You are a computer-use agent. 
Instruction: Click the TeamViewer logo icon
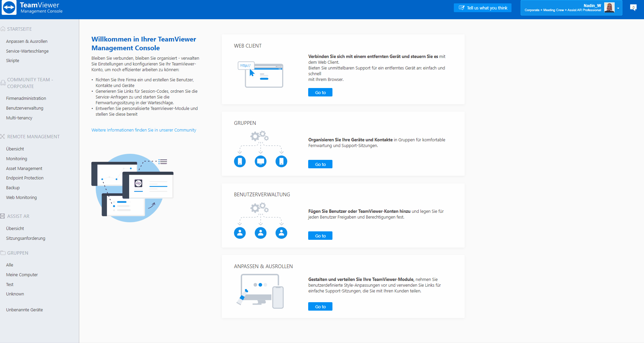[9, 7]
